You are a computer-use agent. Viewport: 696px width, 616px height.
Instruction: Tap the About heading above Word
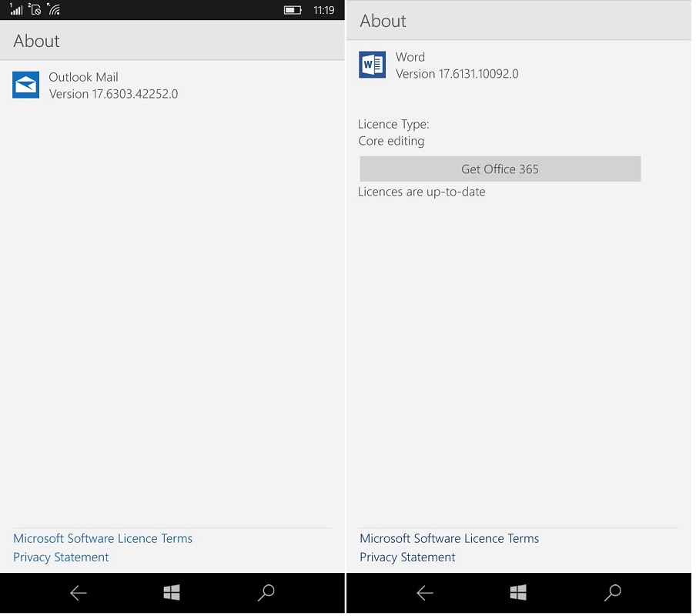coord(383,22)
